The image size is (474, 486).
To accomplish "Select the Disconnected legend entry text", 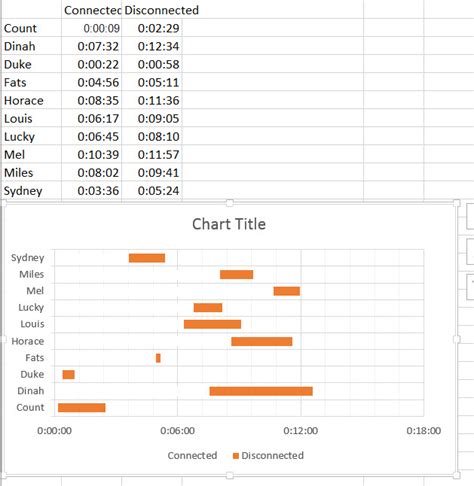I will 272,455.
